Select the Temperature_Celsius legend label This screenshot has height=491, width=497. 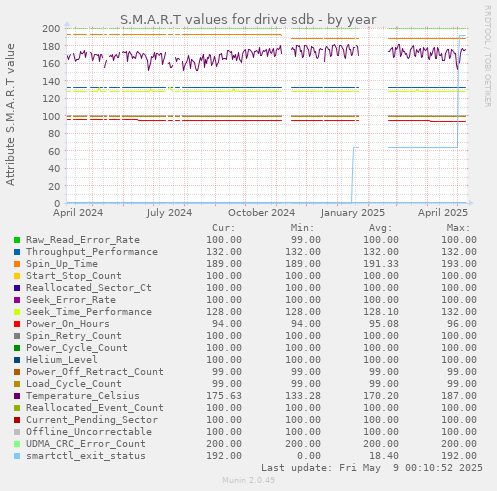click(83, 396)
